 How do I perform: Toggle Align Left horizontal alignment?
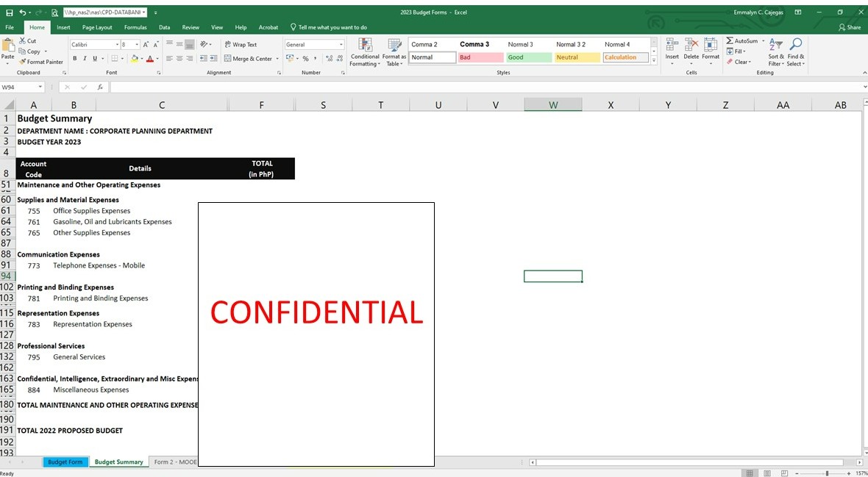pyautogui.click(x=170, y=58)
